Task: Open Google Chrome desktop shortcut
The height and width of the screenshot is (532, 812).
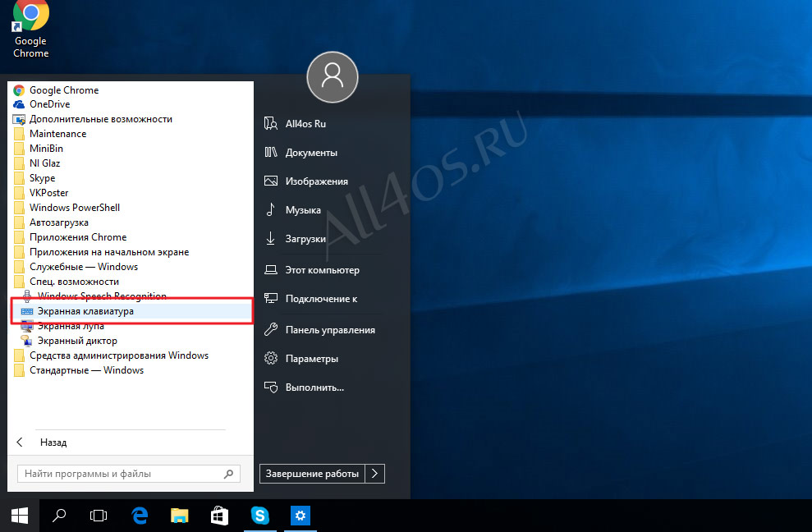Action: coord(30,30)
